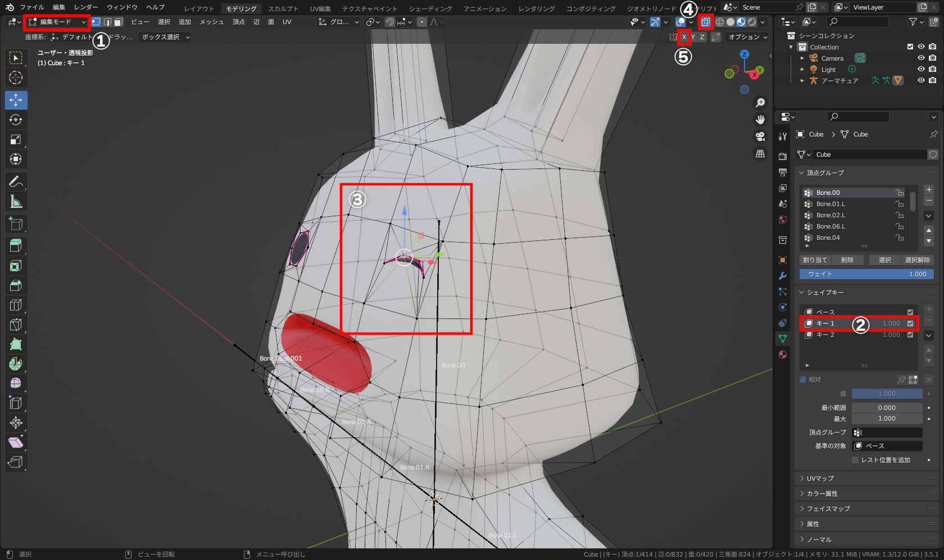This screenshot has width=944, height=560.
Task: Switch viewport to wireframe shading
Action: [x=719, y=22]
